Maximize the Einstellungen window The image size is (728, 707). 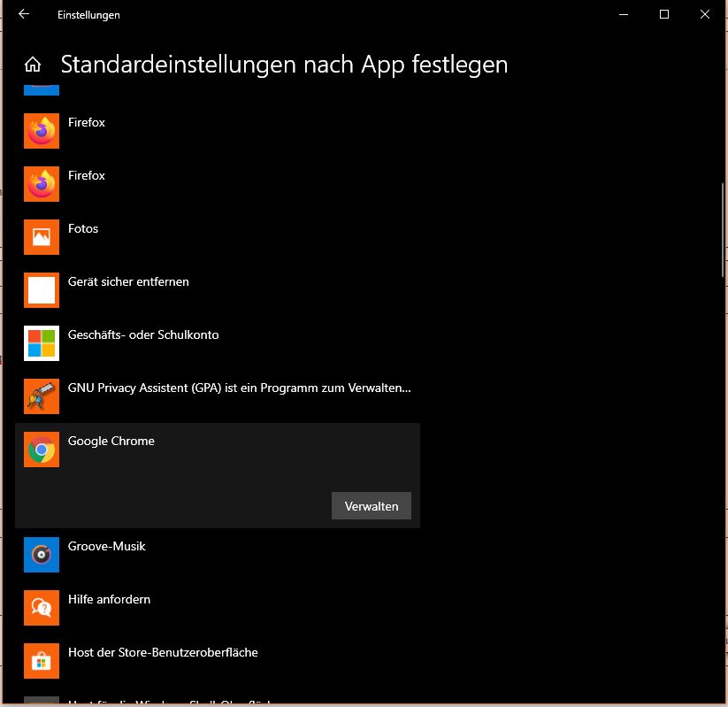[664, 14]
